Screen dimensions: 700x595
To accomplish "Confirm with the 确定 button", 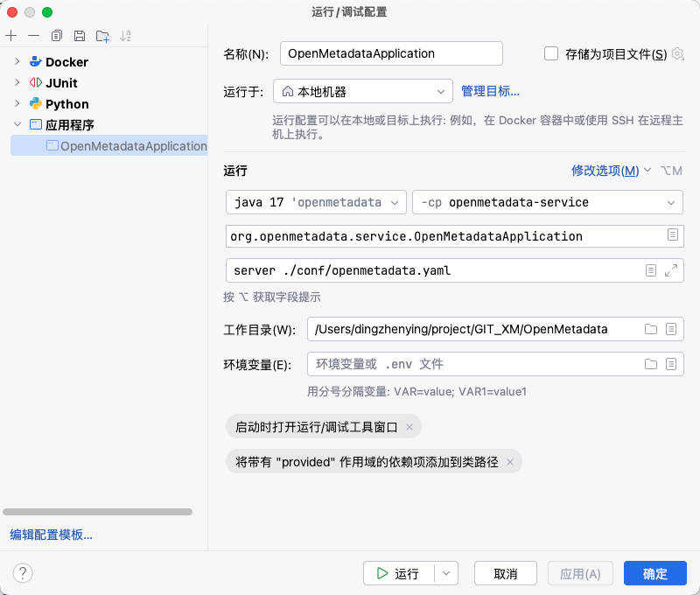I will [654, 573].
